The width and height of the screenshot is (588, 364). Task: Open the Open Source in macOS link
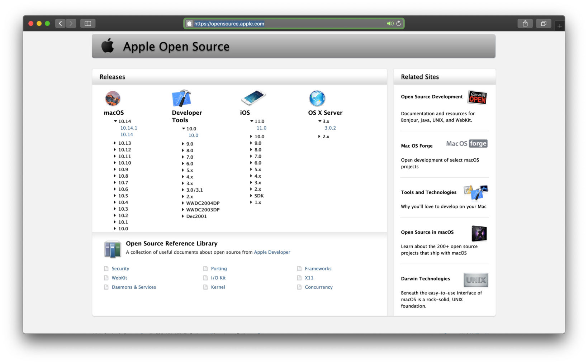point(427,232)
